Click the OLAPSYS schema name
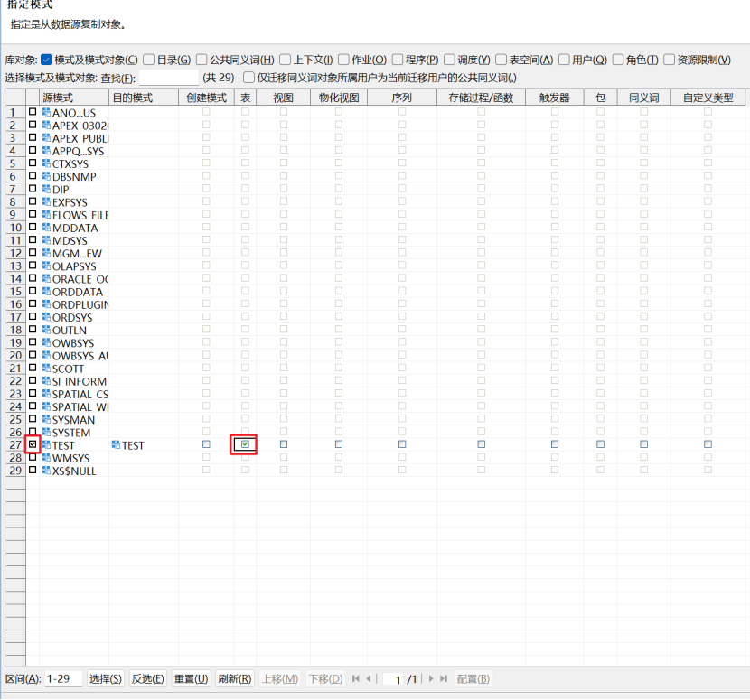The width and height of the screenshot is (750, 700). (x=74, y=266)
